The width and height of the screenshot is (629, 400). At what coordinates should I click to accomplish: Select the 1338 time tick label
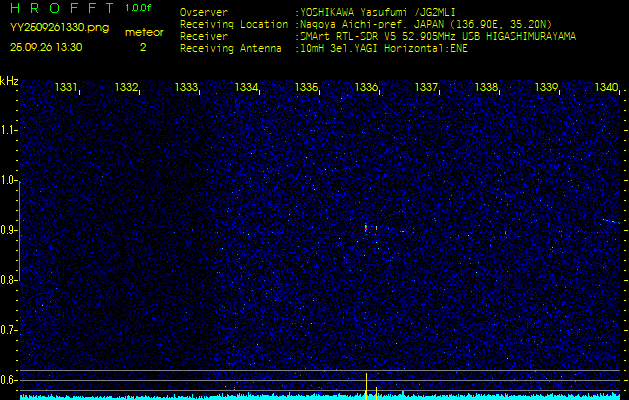pyautogui.click(x=486, y=88)
